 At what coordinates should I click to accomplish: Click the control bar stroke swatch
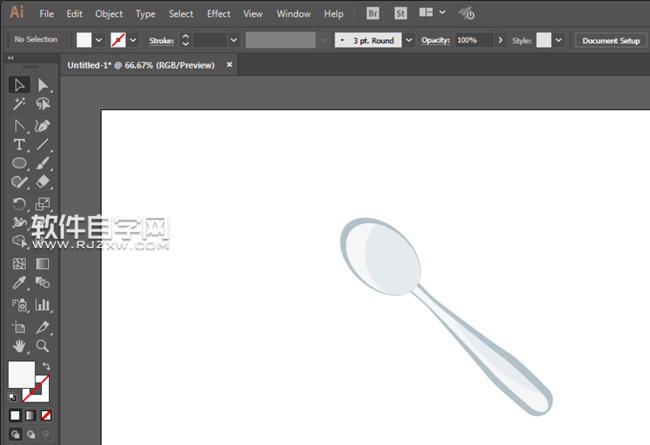(x=118, y=40)
